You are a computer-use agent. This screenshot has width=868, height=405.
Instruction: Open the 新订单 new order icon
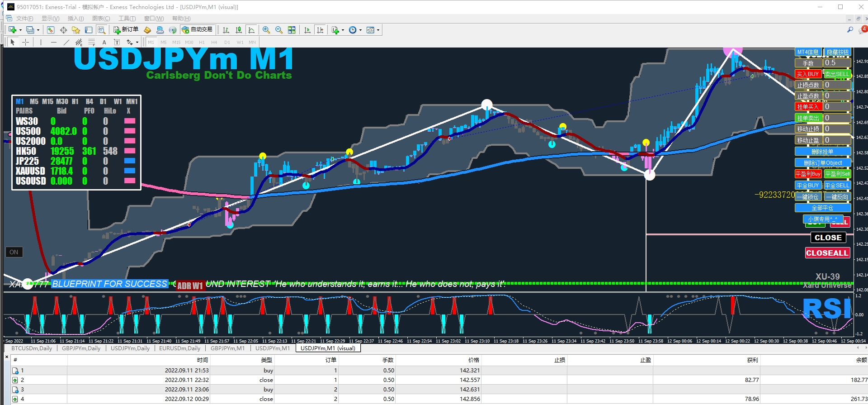pyautogui.click(x=126, y=30)
